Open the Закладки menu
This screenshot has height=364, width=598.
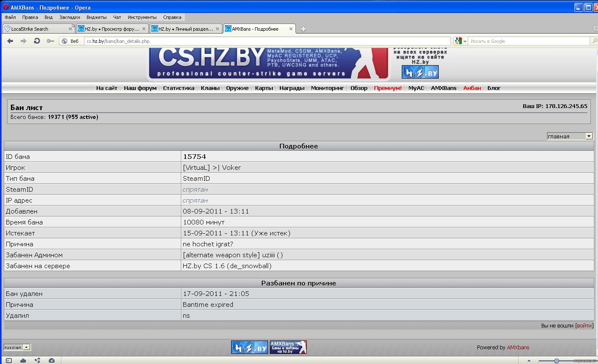coord(69,17)
